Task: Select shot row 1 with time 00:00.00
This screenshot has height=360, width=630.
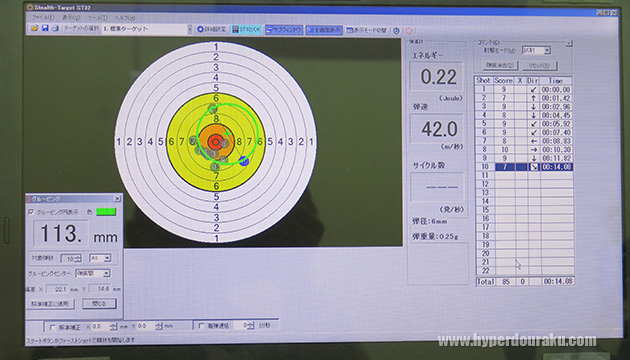Action: click(x=524, y=89)
